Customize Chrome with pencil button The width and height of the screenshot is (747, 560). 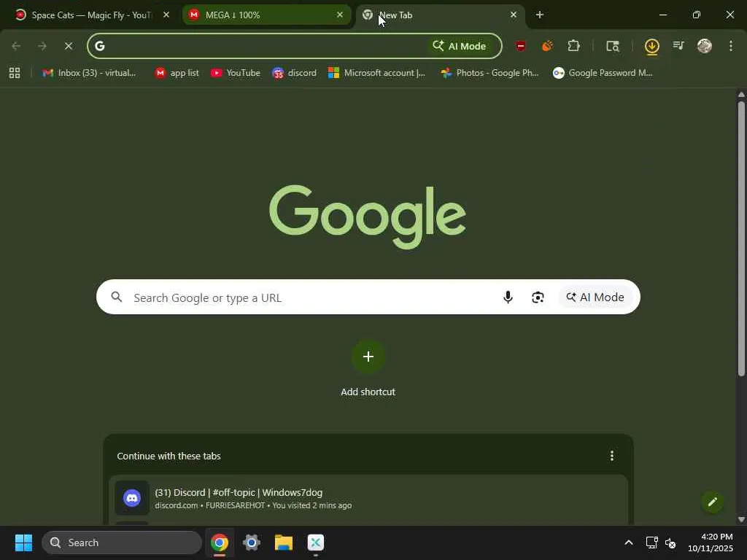[x=712, y=502]
